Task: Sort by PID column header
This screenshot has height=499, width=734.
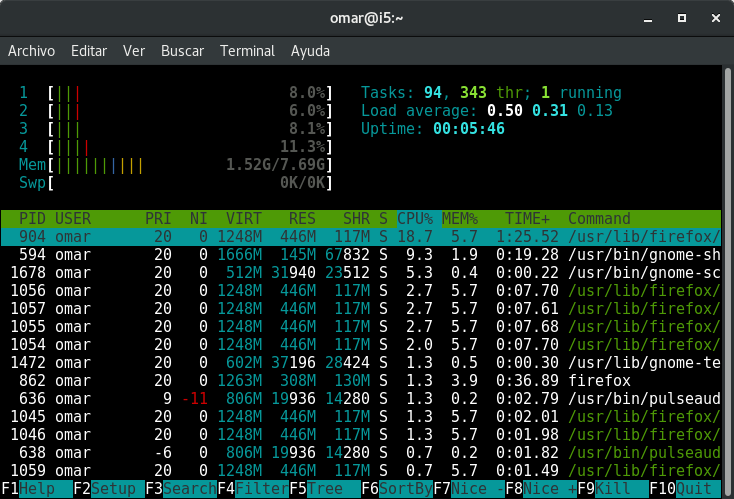Action: pyautogui.click(x=32, y=219)
